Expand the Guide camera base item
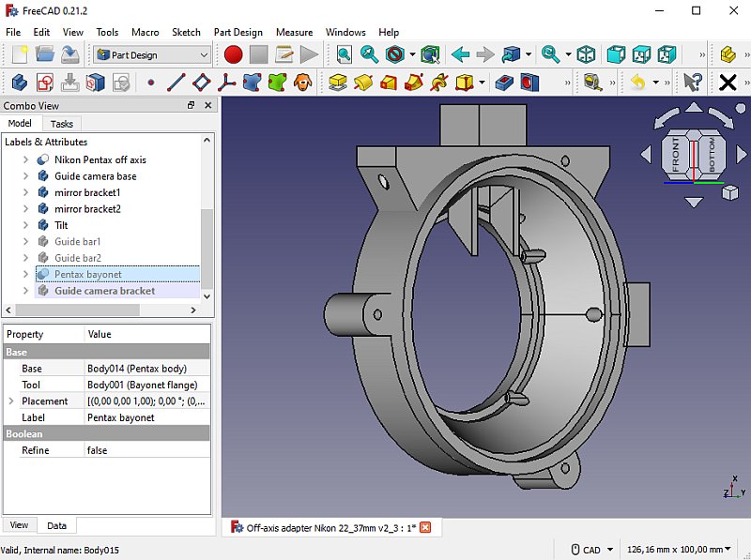 [26, 176]
